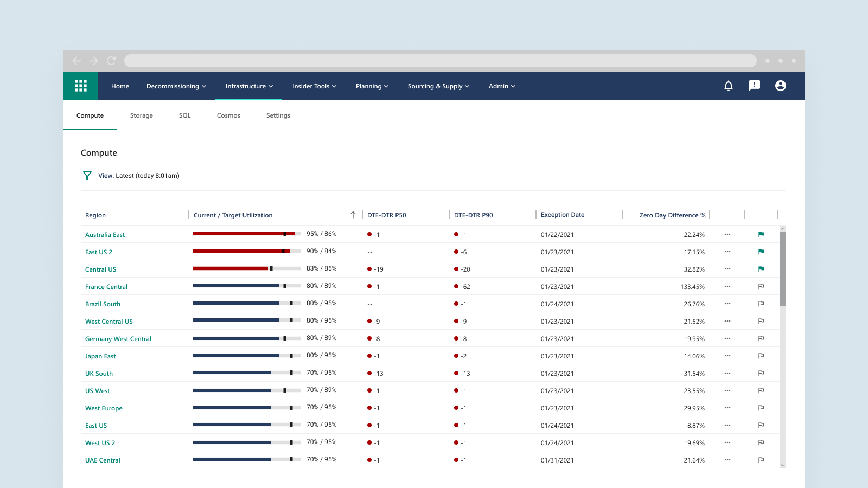Open the Brazil South region link
868x488 pixels.
click(103, 304)
